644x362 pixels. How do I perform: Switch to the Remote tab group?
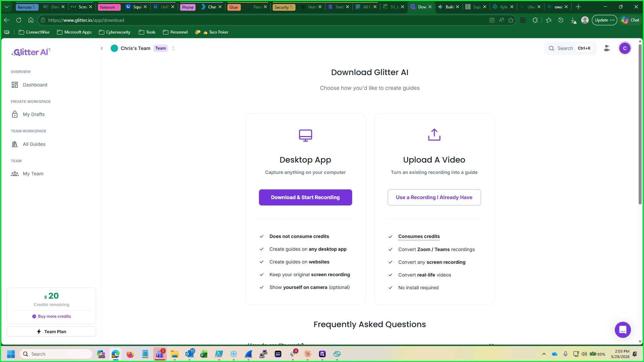pyautogui.click(x=27, y=7)
